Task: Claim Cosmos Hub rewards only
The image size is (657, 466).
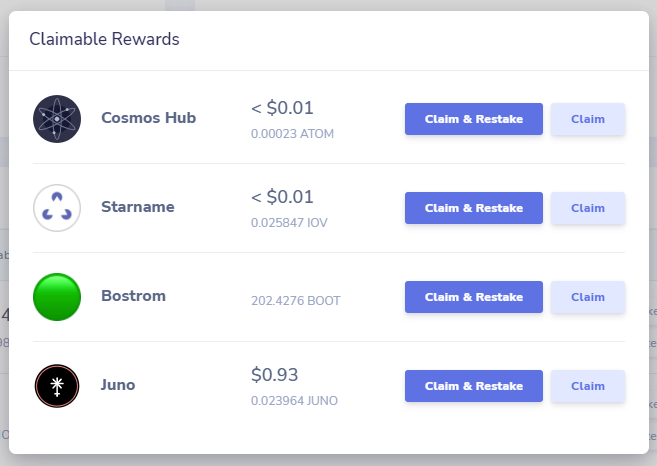Action: 588,119
